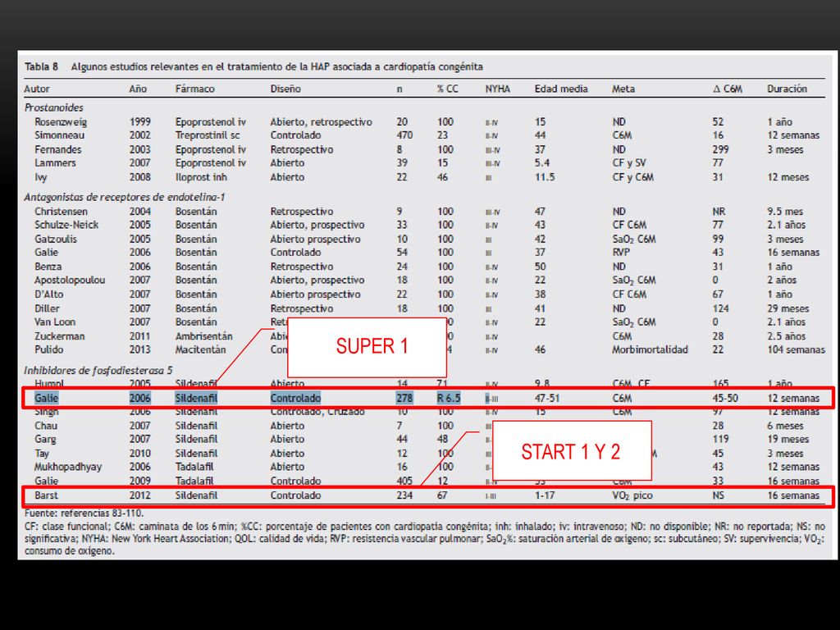Select the "45-50" Δ C6M cell
This screenshot has width=840, height=630.
pyautogui.click(x=725, y=398)
